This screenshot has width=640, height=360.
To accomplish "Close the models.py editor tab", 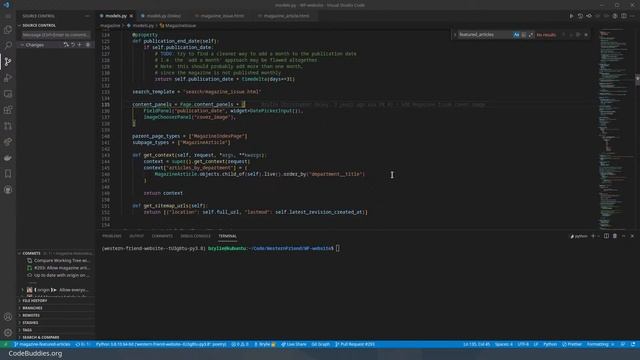I will [x=131, y=16].
